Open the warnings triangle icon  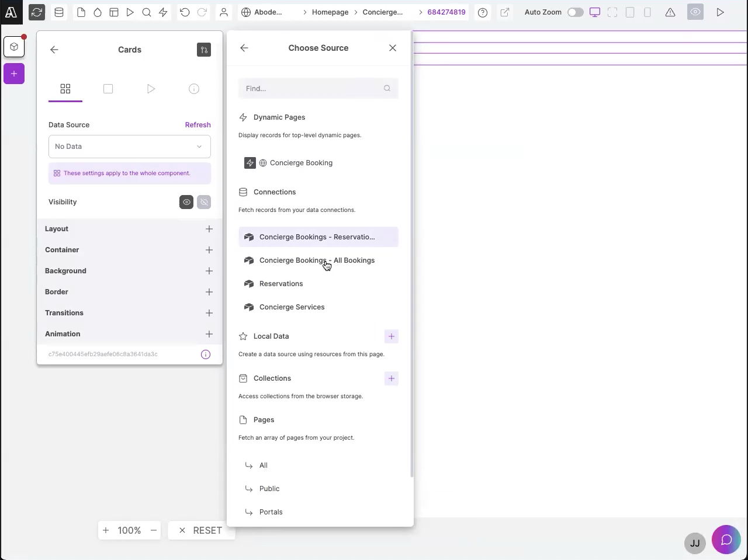(x=670, y=12)
